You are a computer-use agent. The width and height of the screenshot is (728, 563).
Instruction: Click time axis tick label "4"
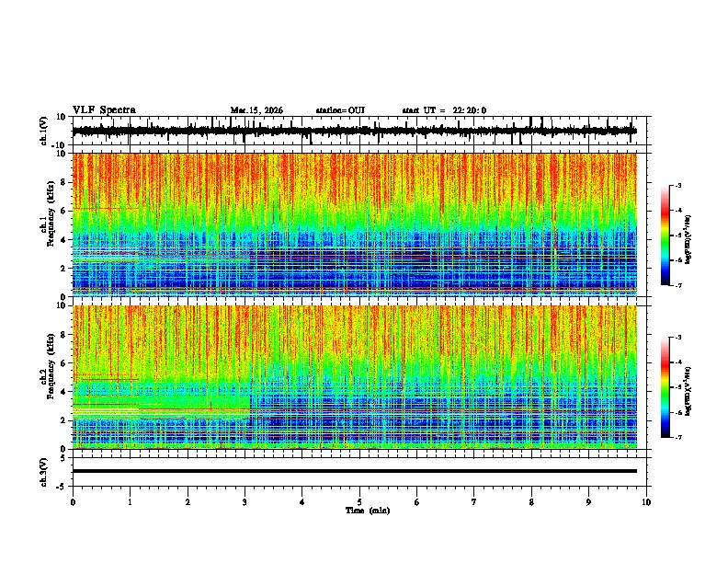coord(302,502)
